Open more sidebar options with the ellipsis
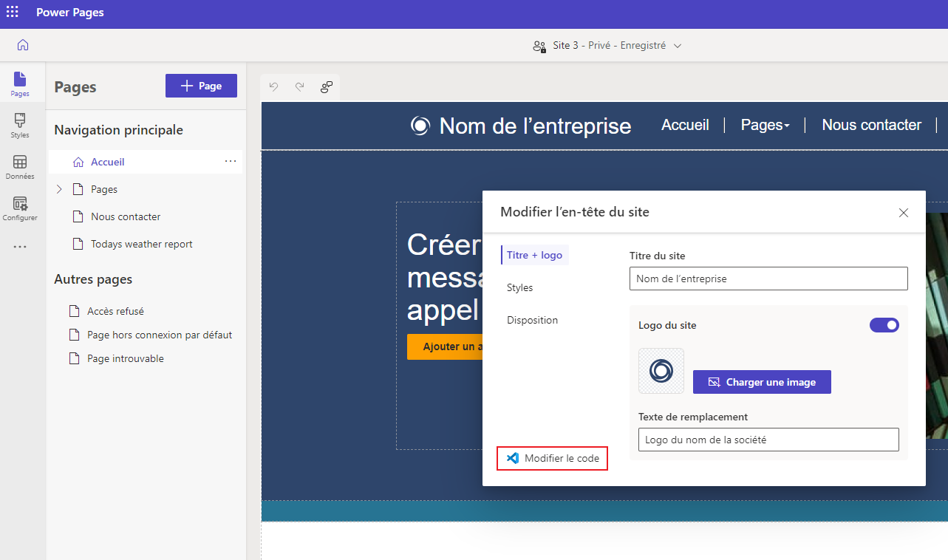The width and height of the screenshot is (948, 560). click(20, 246)
